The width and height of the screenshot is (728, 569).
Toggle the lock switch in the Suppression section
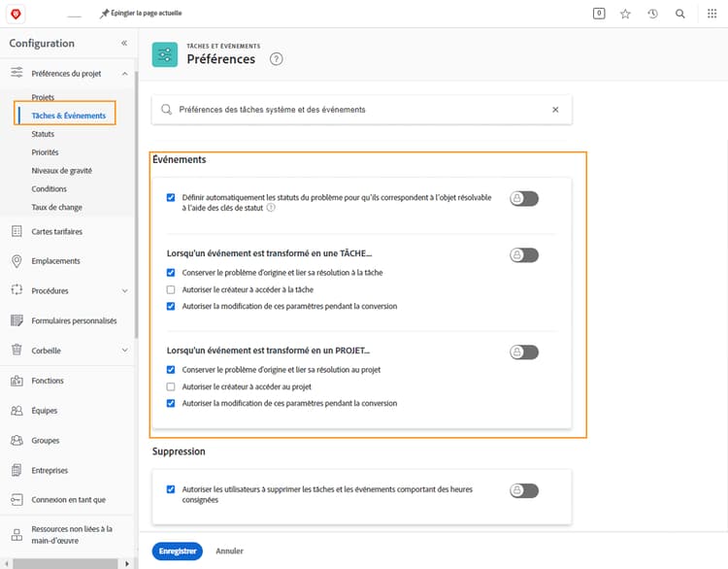click(524, 490)
